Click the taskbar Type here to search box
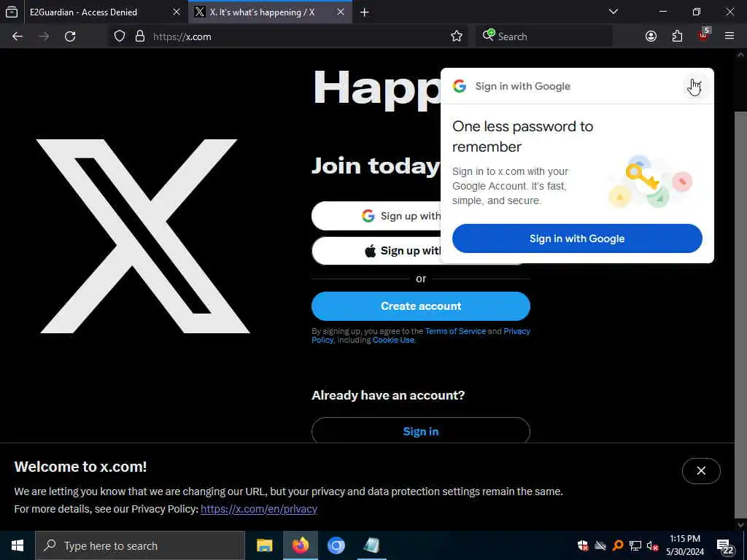 tap(140, 545)
